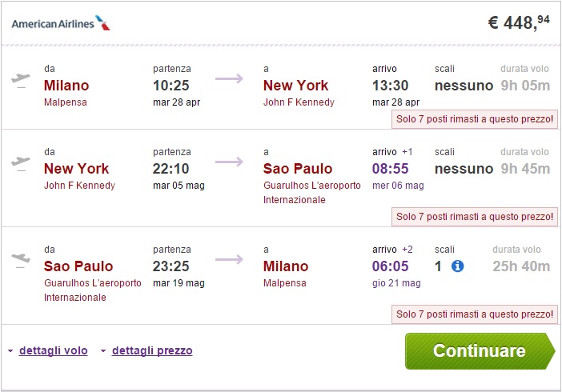Click first flight's 'Solo 7 posti rimasti' notice
Image resolution: width=562 pixels, height=392 pixels.
(475, 119)
